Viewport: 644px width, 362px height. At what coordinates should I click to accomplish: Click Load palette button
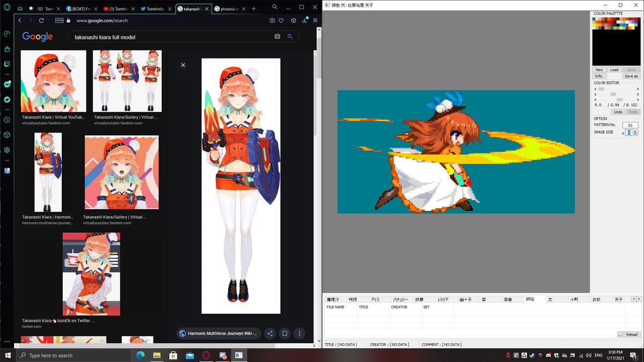coord(614,70)
